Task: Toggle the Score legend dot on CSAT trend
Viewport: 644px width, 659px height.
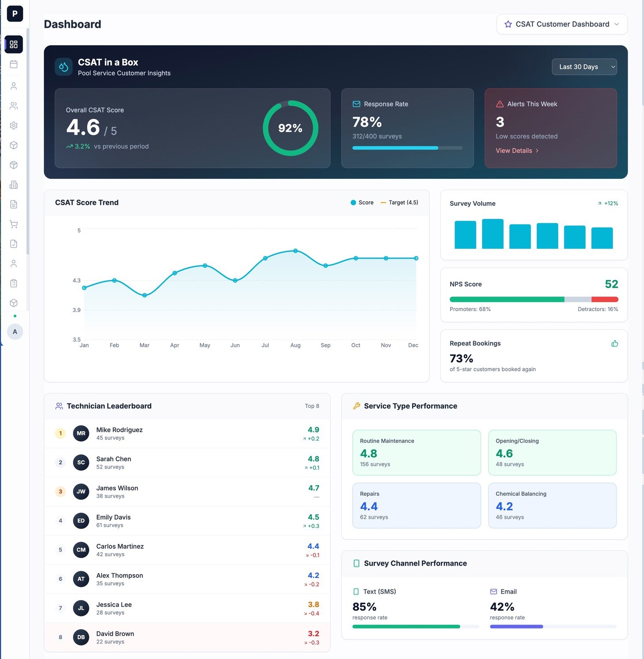Action: [x=352, y=202]
